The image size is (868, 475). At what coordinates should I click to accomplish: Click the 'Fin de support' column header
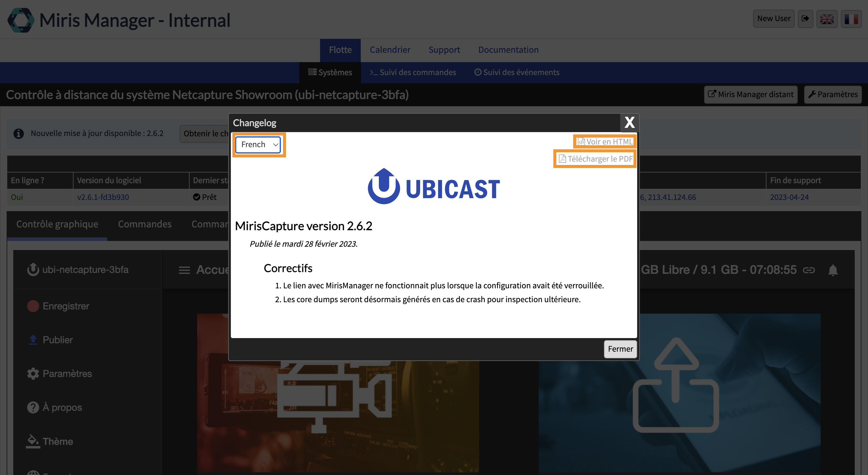[x=813, y=180]
